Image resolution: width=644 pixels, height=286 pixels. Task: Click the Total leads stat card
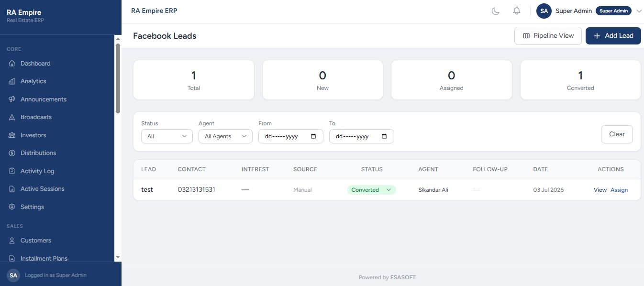(194, 80)
